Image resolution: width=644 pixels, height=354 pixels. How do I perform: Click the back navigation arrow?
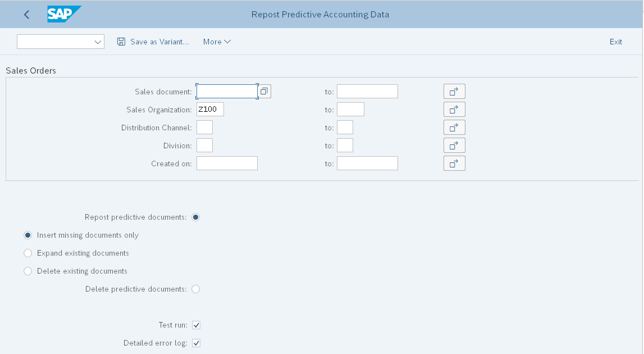pyautogui.click(x=26, y=14)
